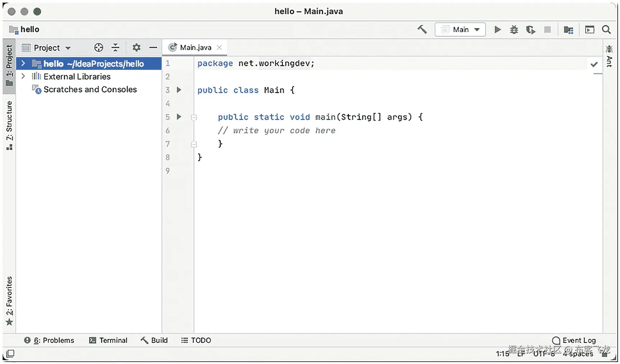This screenshot has height=364, width=620.
Task: Click the Run Anything window icon
Action: coord(589,29)
